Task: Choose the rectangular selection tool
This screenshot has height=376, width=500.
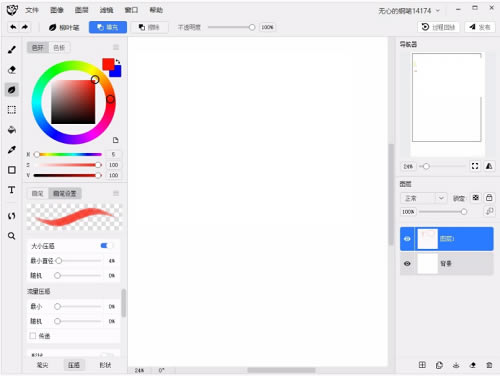Action: pyautogui.click(x=12, y=110)
